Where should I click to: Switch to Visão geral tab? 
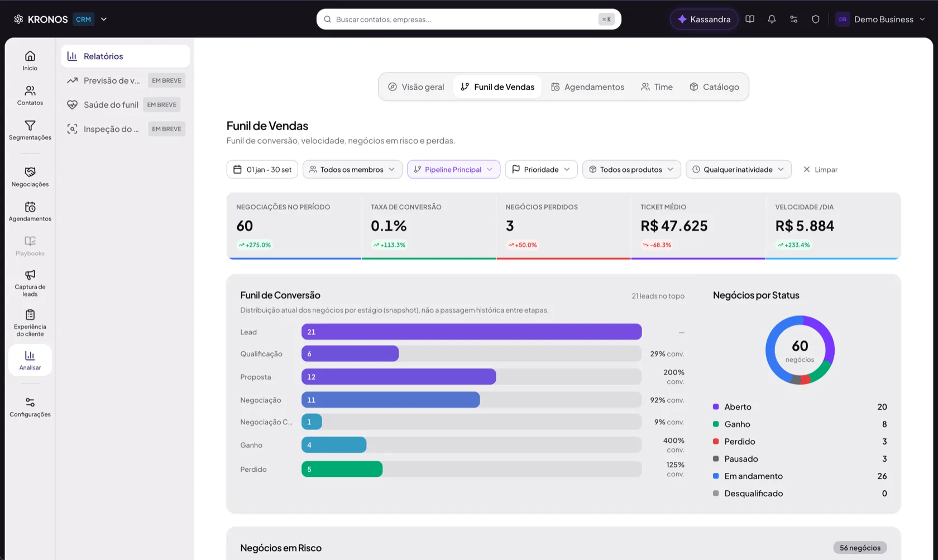(x=417, y=87)
